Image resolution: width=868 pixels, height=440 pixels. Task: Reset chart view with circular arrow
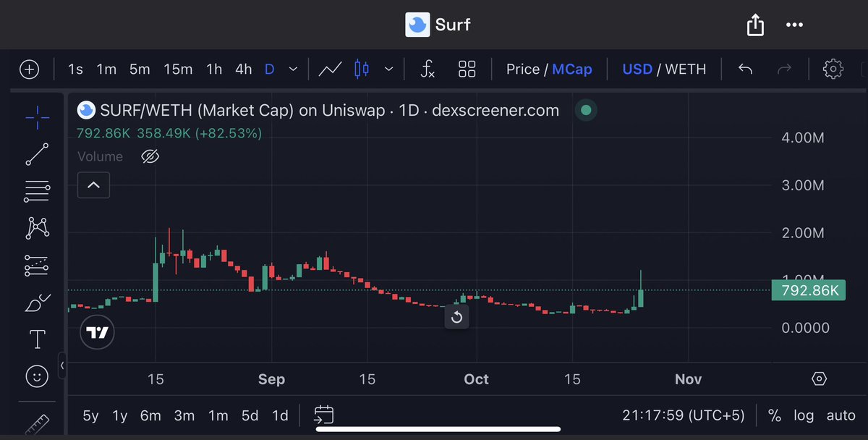[x=456, y=316]
